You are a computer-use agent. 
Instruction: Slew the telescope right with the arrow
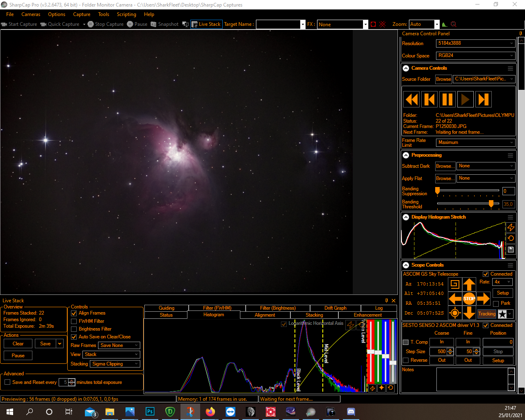484,299
